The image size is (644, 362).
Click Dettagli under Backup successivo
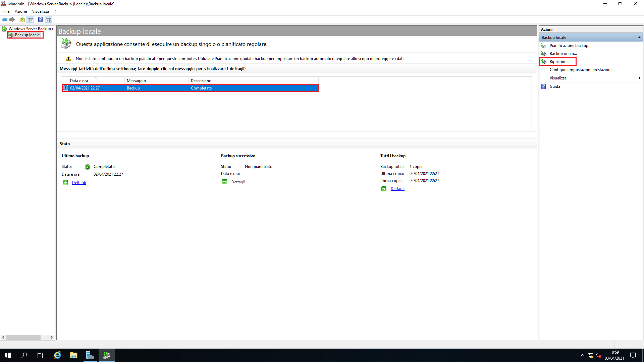pos(238,182)
